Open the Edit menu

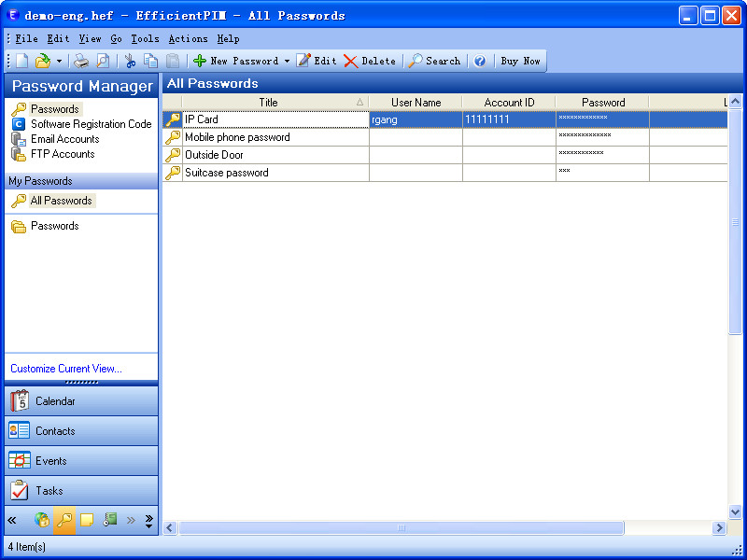(x=58, y=38)
